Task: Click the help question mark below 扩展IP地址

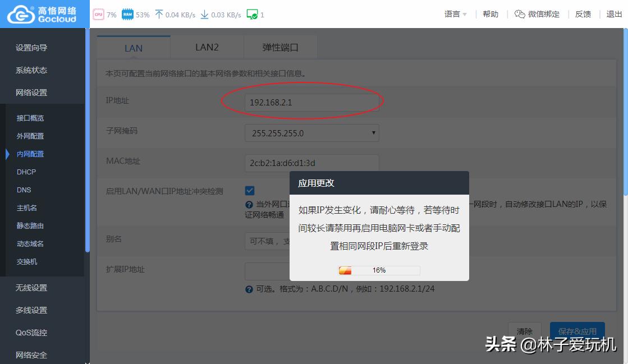Action: coord(249,288)
